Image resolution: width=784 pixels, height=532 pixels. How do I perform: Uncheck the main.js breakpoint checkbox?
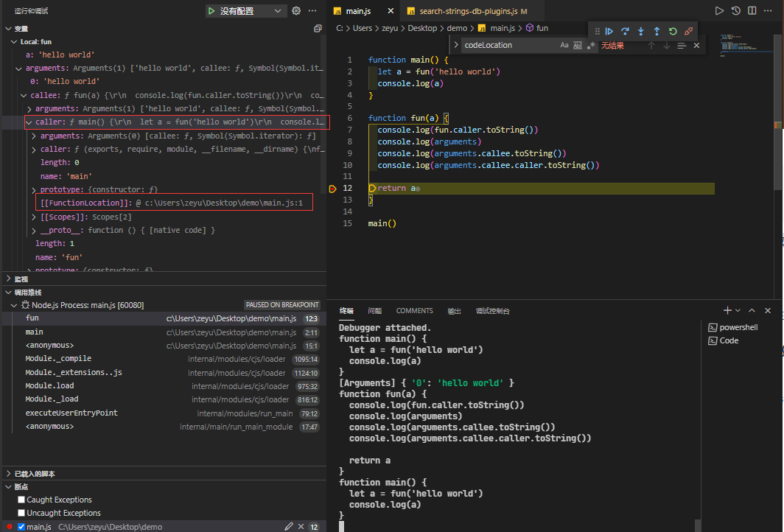pos(21,527)
